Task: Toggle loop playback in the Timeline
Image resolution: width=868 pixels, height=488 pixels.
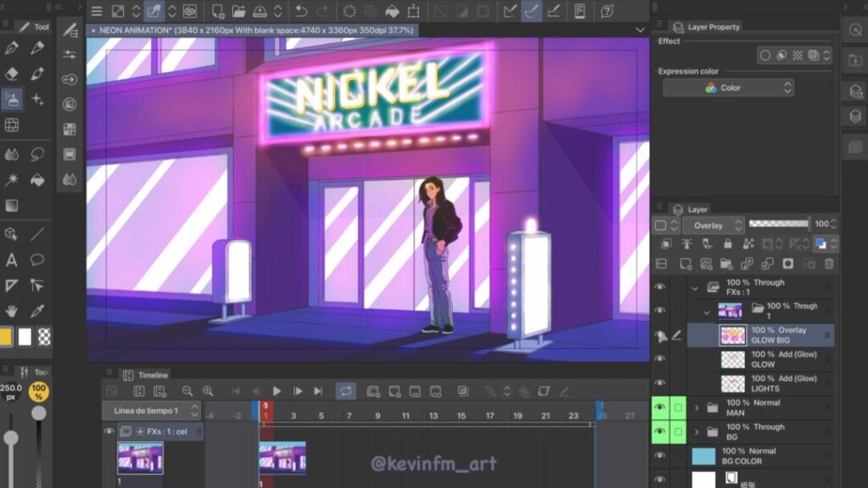Action: point(345,391)
